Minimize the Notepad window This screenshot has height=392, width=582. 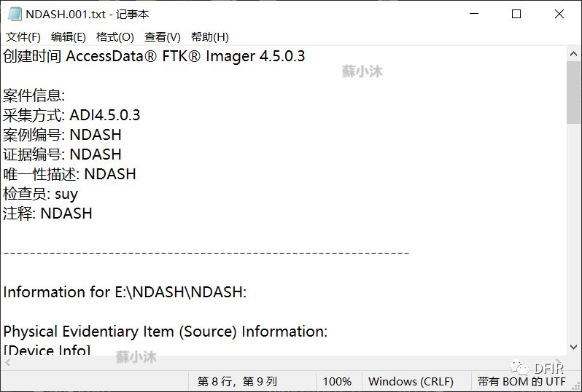click(x=474, y=14)
